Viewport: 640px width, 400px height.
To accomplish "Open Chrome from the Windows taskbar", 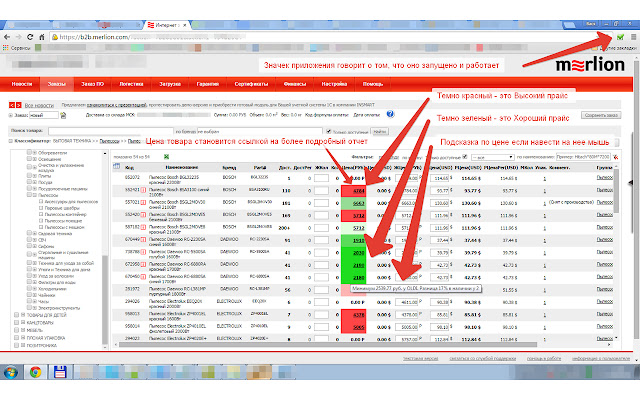I will tap(35, 372).
